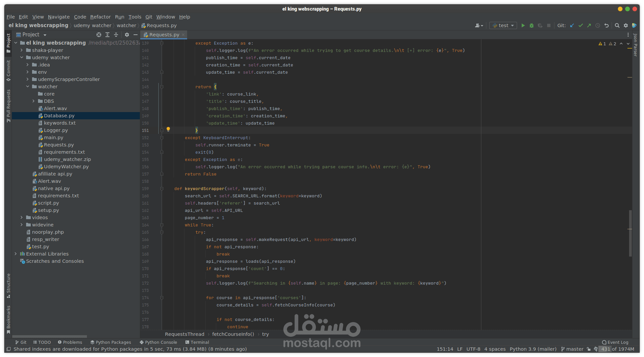Toggle the Structure side panel
Image resolution: width=644 pixels, height=357 pixels.
(8, 286)
